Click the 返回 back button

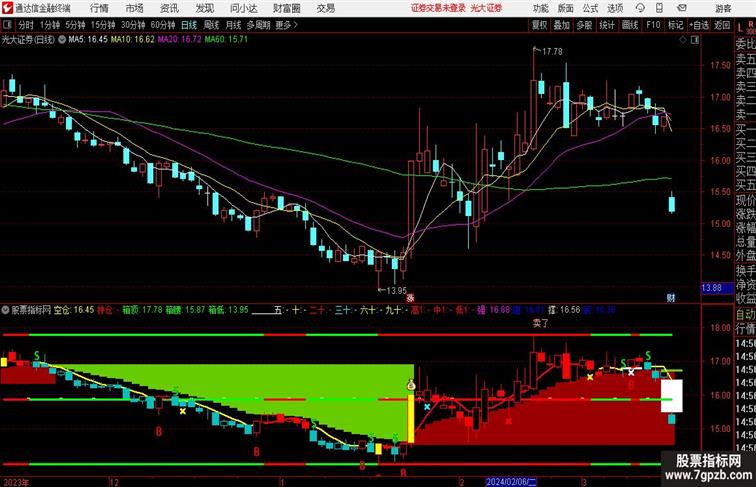(x=722, y=25)
